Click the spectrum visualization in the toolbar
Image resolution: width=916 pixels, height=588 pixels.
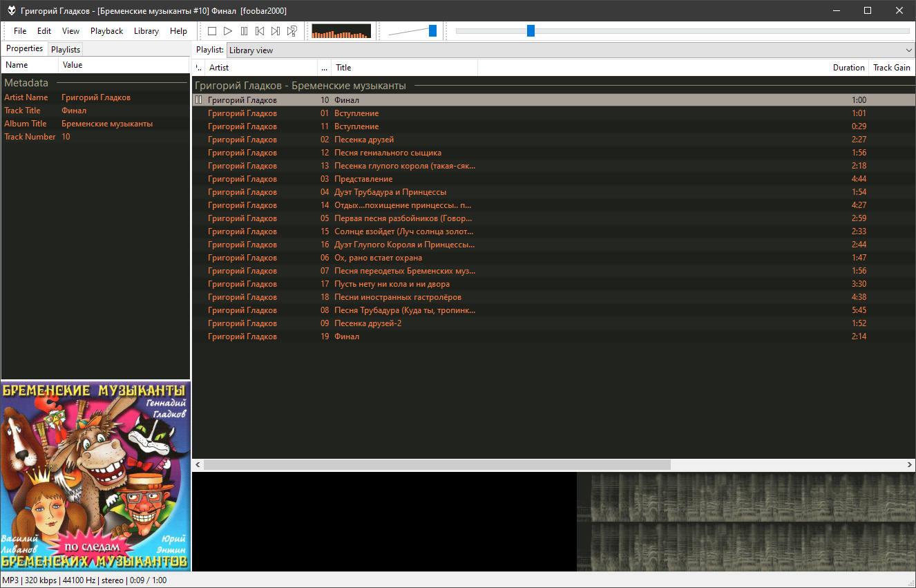(341, 31)
